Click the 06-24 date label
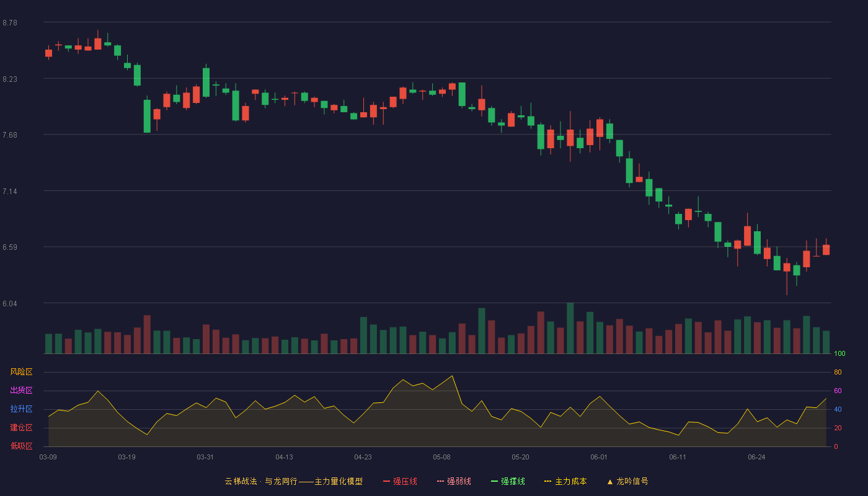Image resolution: width=868 pixels, height=496 pixels. tap(756, 457)
